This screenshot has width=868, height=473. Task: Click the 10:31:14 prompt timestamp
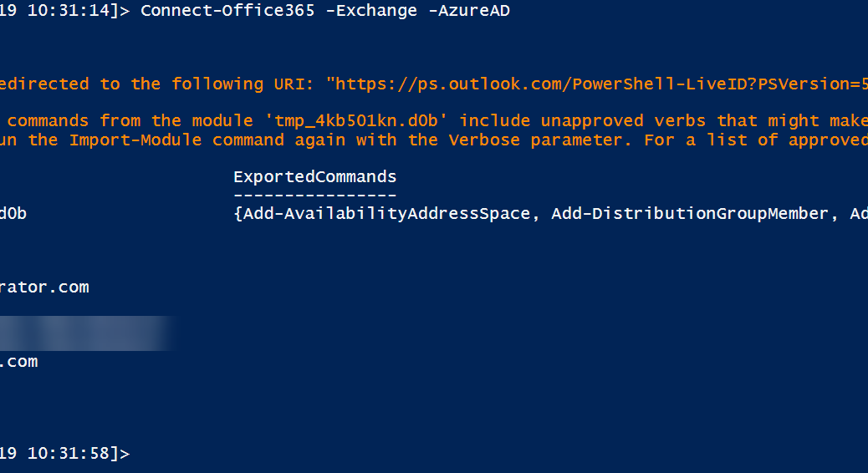pyautogui.click(x=69, y=11)
